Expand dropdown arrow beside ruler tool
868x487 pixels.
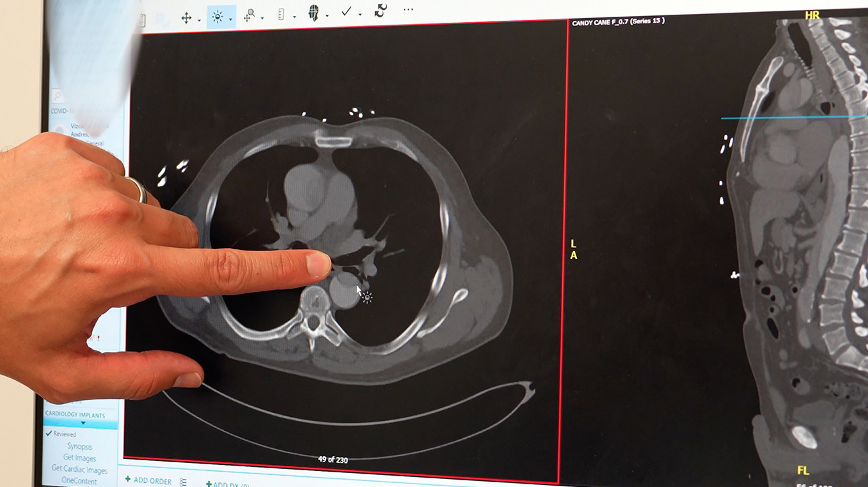pos(294,17)
